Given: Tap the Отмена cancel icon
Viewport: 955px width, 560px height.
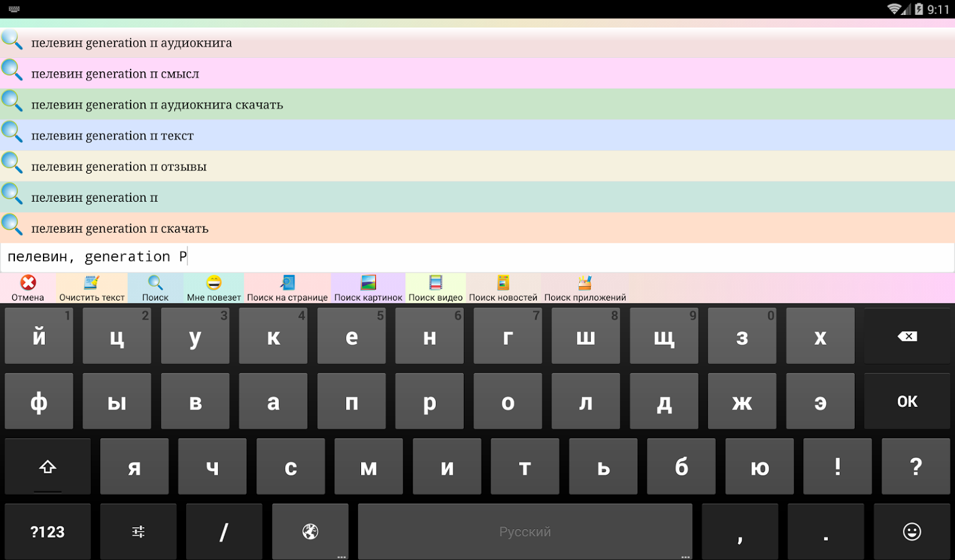Looking at the screenshot, I should point(28,283).
